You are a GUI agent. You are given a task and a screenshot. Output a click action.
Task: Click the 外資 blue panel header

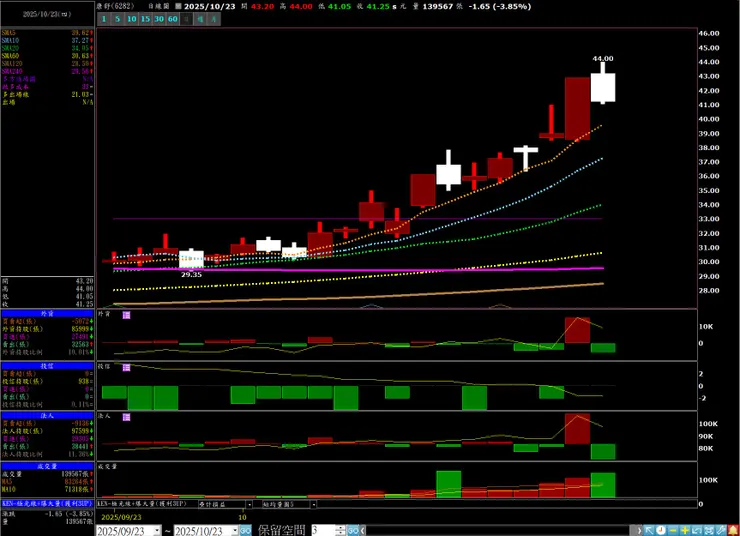(x=47, y=313)
